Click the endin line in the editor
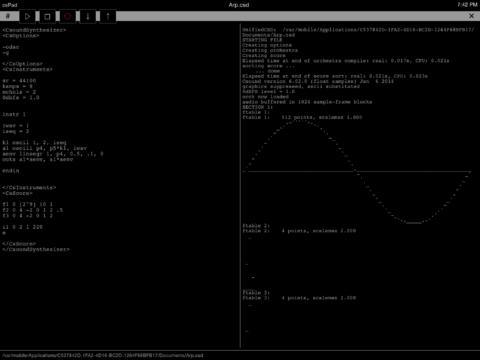Screen dimensions: 480x360 tap(11, 171)
